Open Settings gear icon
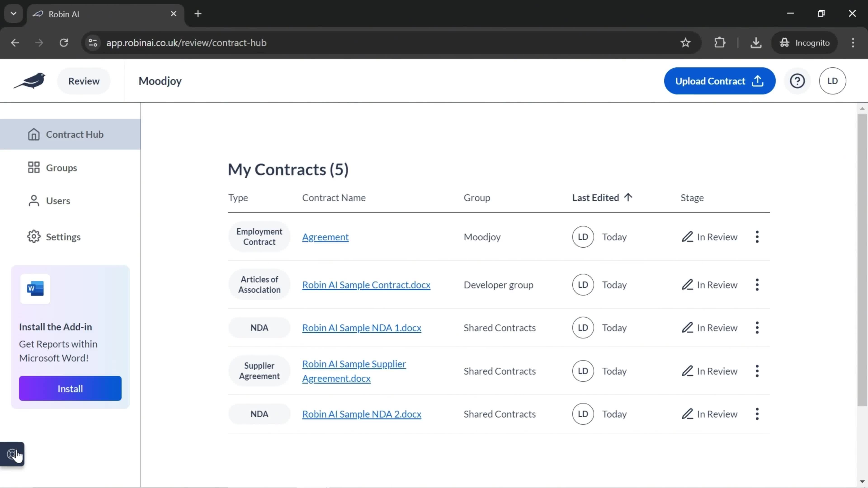Image resolution: width=868 pixels, height=488 pixels. [x=33, y=237]
